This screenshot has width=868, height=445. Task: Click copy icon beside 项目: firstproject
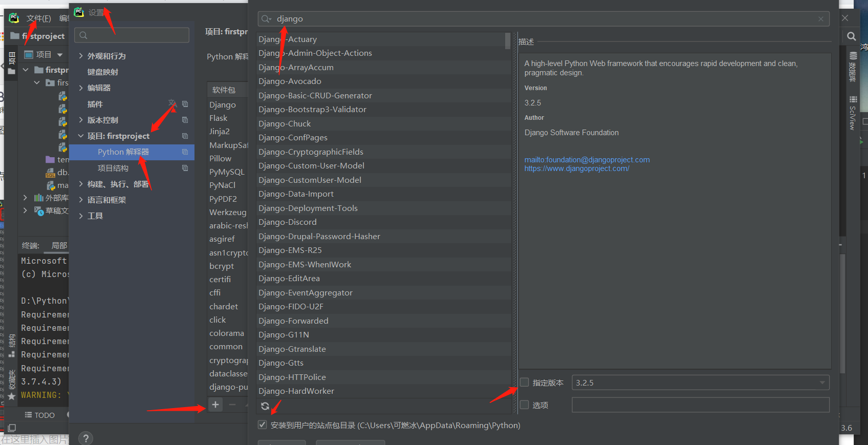tap(185, 136)
